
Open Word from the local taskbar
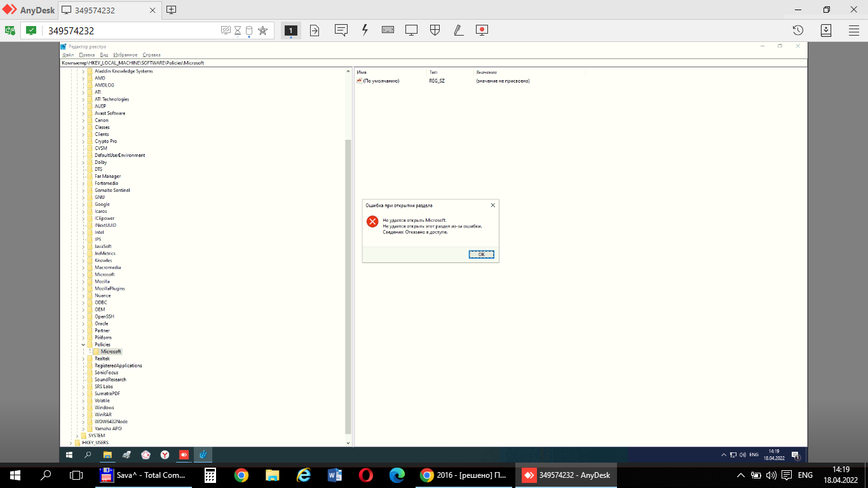[x=335, y=475]
